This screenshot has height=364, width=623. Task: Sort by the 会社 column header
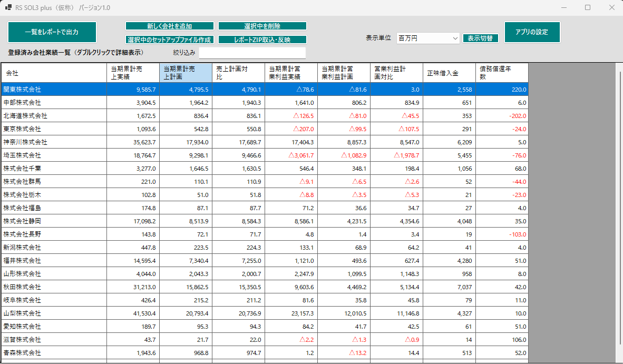click(54, 73)
